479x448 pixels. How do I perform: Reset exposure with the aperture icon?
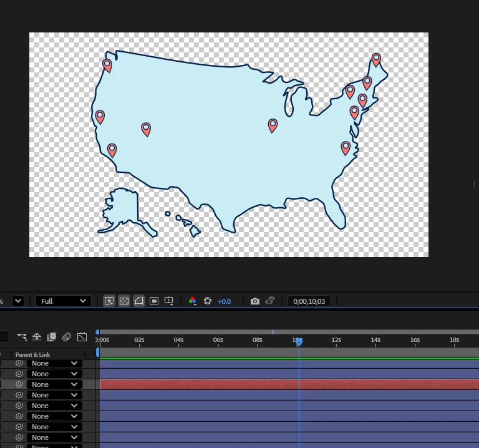(x=208, y=301)
